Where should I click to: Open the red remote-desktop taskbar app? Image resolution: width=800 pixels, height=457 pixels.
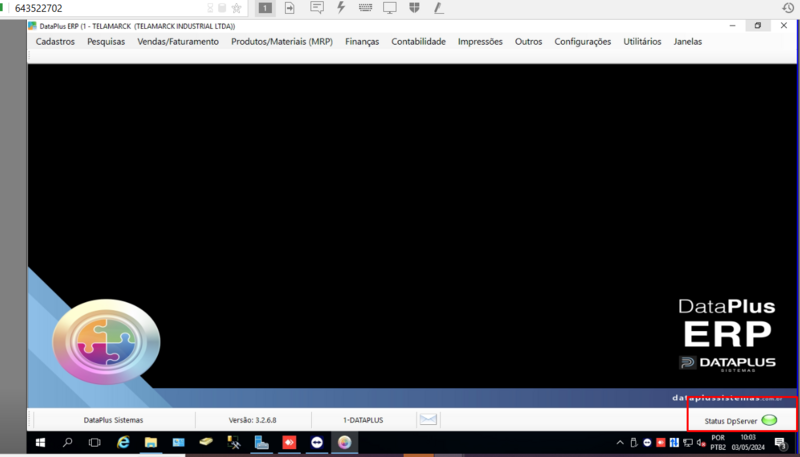(289, 442)
